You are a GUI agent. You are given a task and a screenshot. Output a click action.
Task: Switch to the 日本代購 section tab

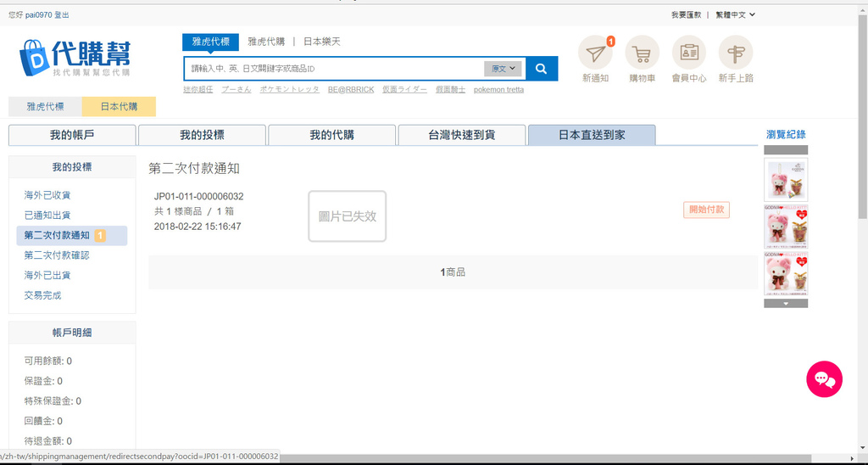[x=119, y=107]
